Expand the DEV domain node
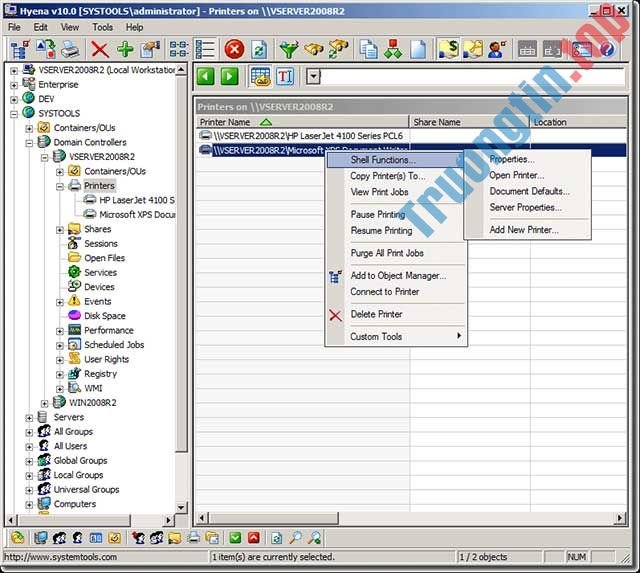This screenshot has height=573, width=640. click(x=14, y=99)
